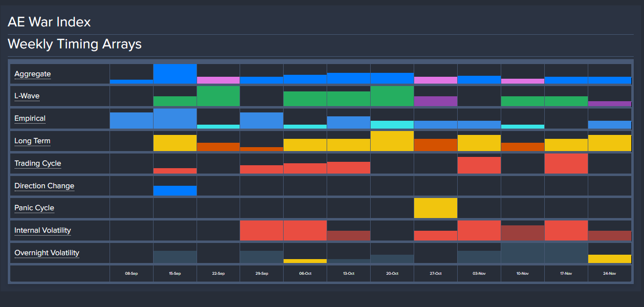Select the 24-Nov date column label
The height and width of the screenshot is (307, 644).
tap(609, 274)
